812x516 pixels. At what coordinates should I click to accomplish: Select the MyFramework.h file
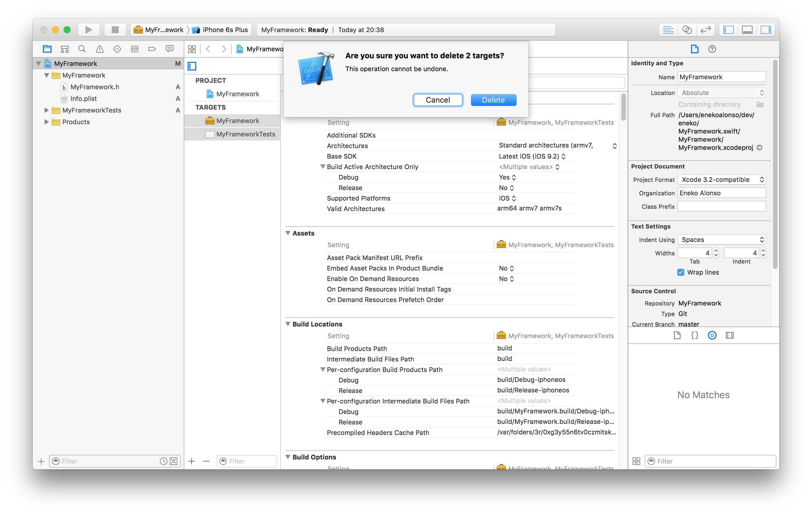coord(94,87)
